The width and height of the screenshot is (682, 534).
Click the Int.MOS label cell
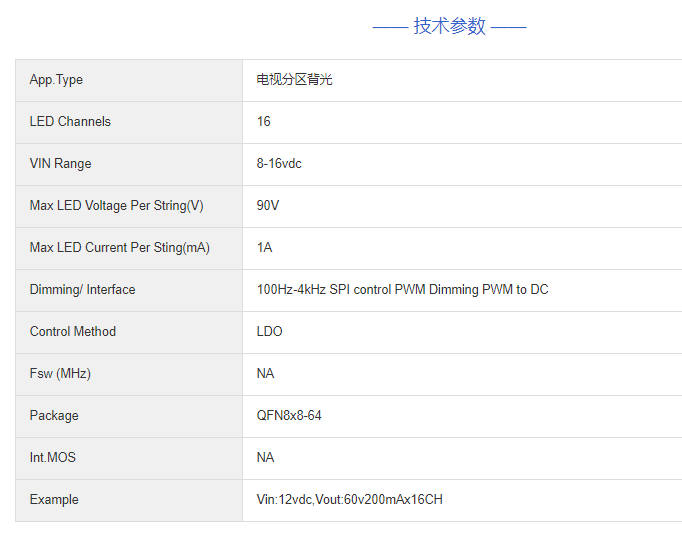[x=53, y=458]
